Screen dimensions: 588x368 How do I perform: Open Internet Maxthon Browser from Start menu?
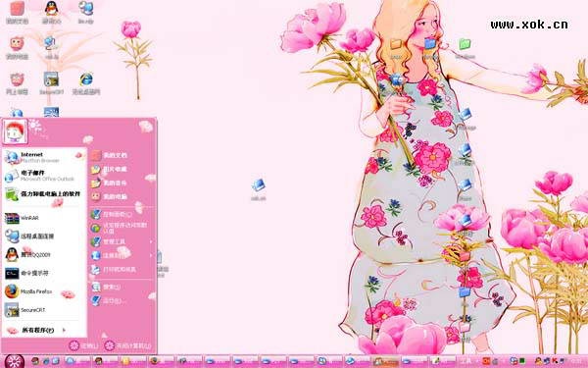44,157
